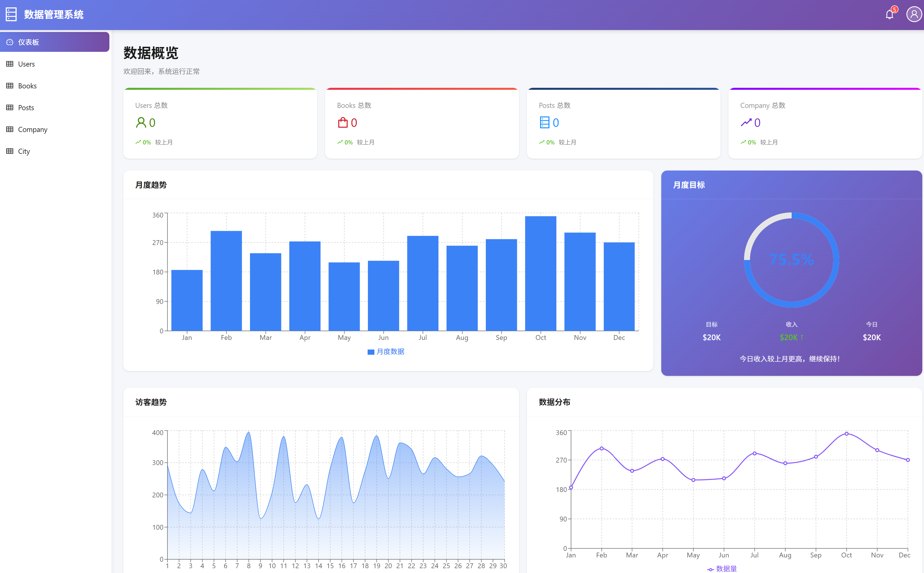
Task: Click the grid icon beside Books in sidebar
Action: point(10,86)
